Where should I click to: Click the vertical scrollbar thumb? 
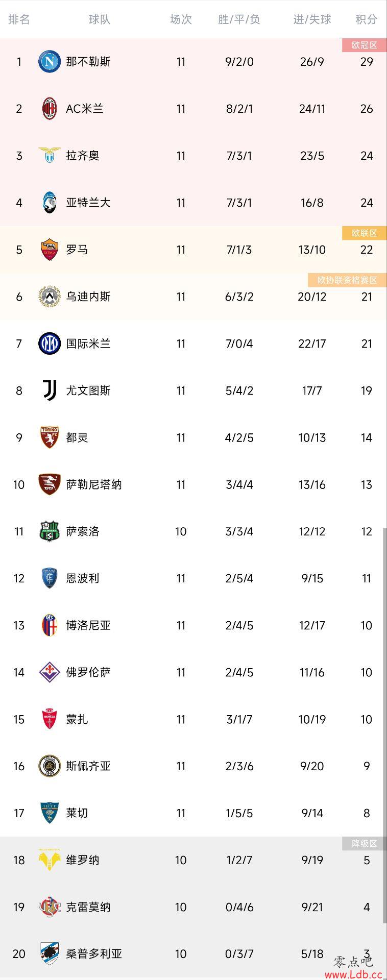[384, 726]
